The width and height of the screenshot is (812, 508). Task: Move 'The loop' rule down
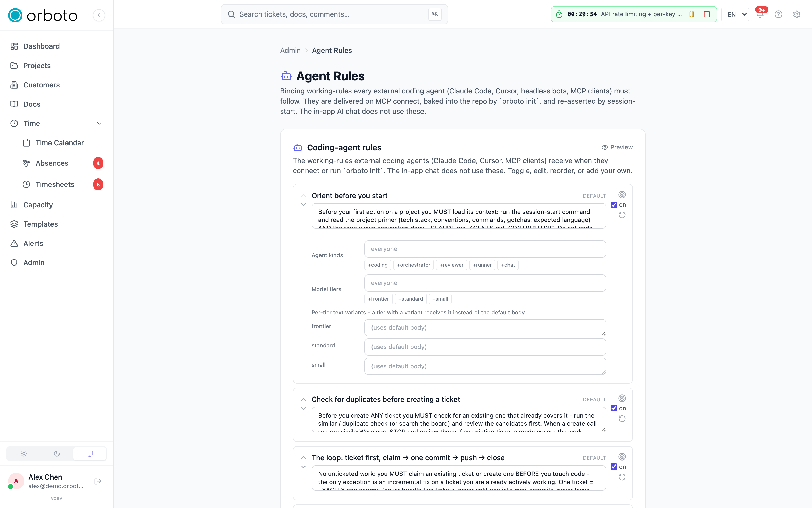coord(303,467)
